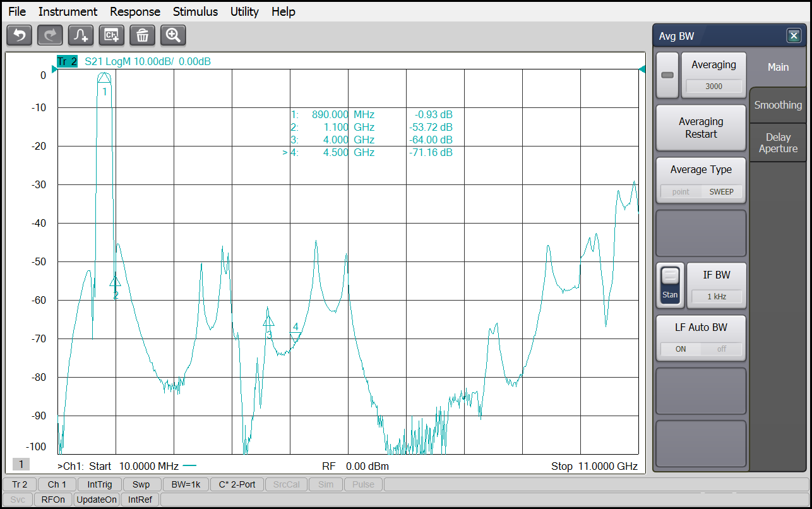Add a new channel with toolbar icon
This screenshot has height=509, width=812.
click(112, 35)
